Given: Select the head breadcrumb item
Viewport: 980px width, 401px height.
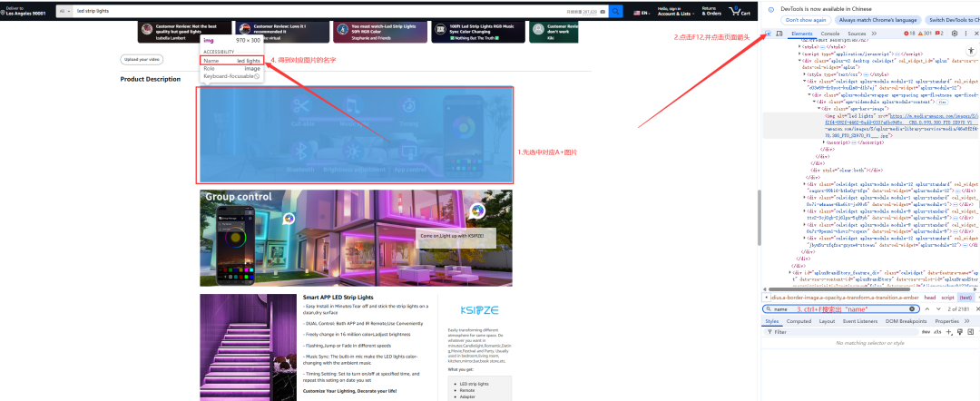Looking at the screenshot, I should (930, 298).
